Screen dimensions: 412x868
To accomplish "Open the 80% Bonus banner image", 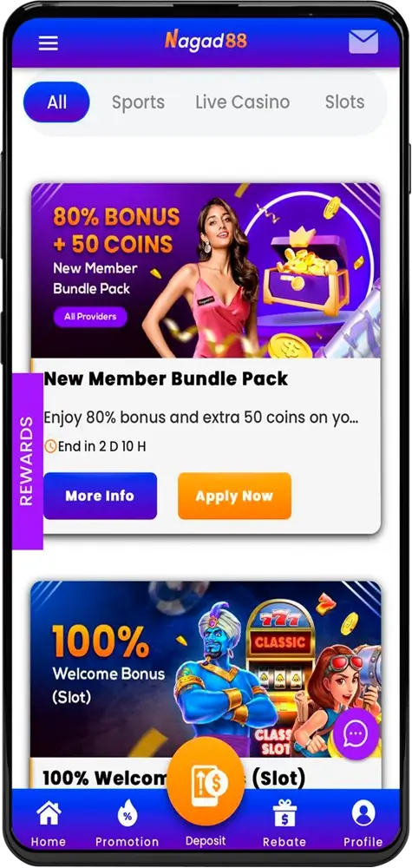I will [x=206, y=271].
